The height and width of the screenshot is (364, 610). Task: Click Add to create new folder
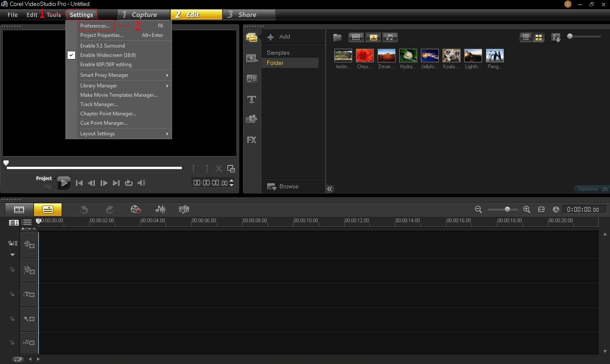(279, 37)
